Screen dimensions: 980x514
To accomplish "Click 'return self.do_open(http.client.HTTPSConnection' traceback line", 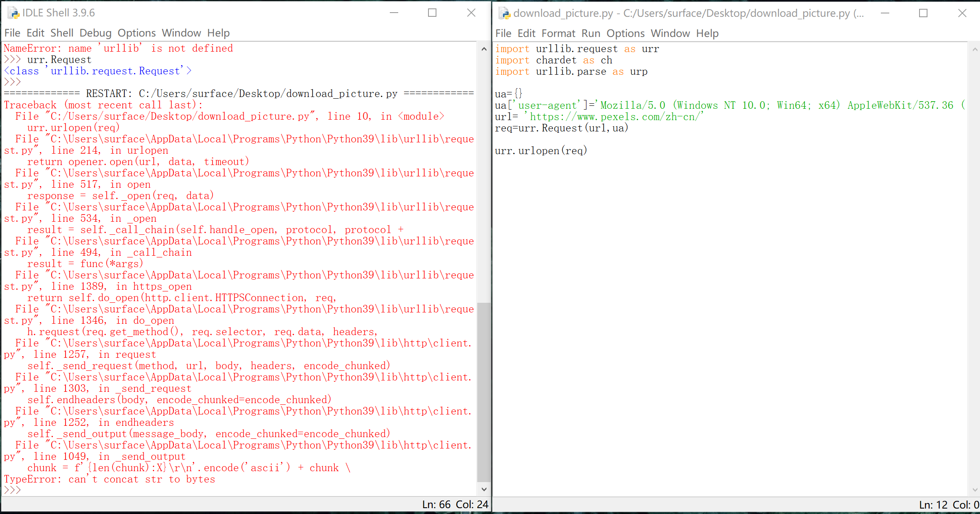I will pos(182,298).
